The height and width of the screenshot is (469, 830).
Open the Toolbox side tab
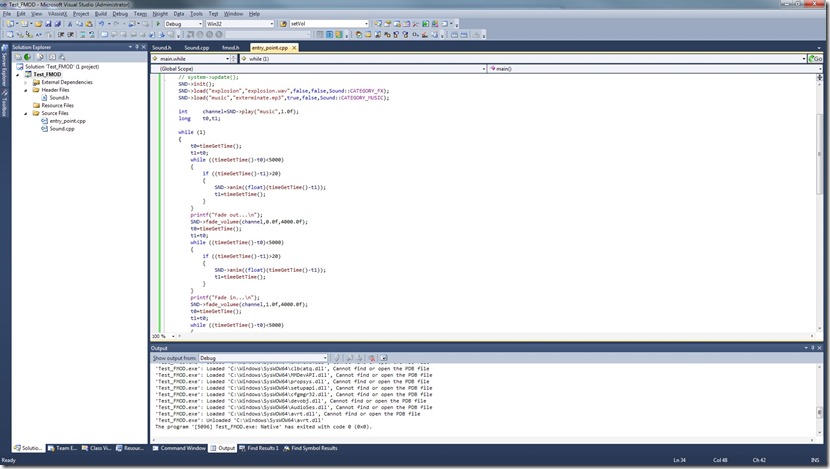(x=4, y=104)
